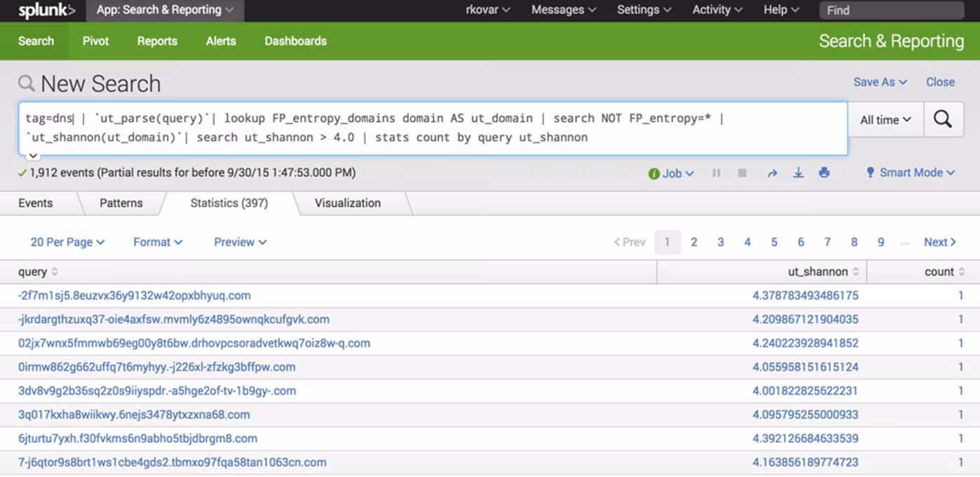Pause the running search job

click(715, 173)
